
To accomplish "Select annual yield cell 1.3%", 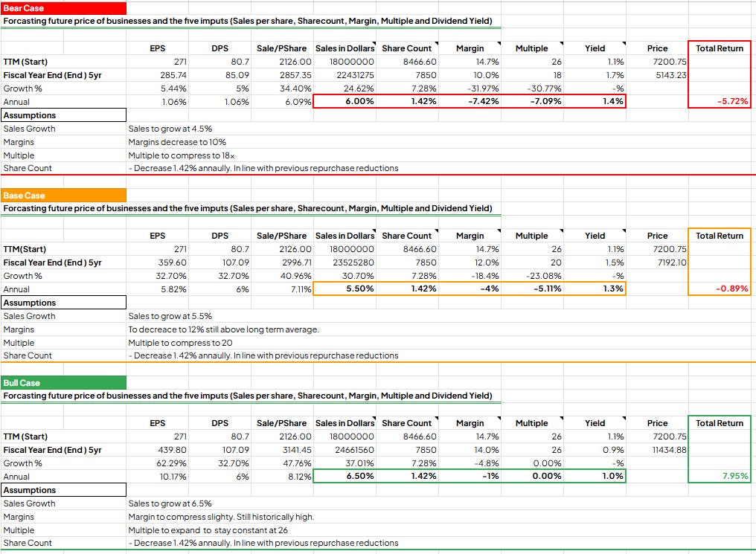I will 613,289.
